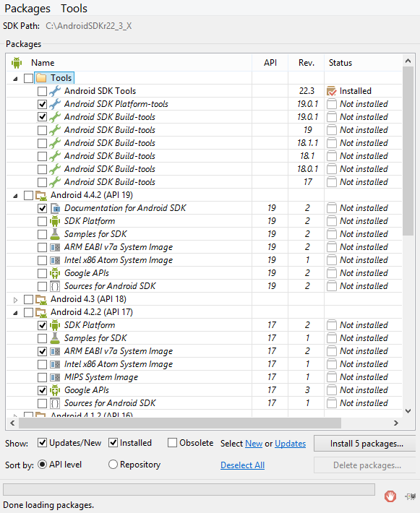Click the Tools folder icon

[41, 78]
